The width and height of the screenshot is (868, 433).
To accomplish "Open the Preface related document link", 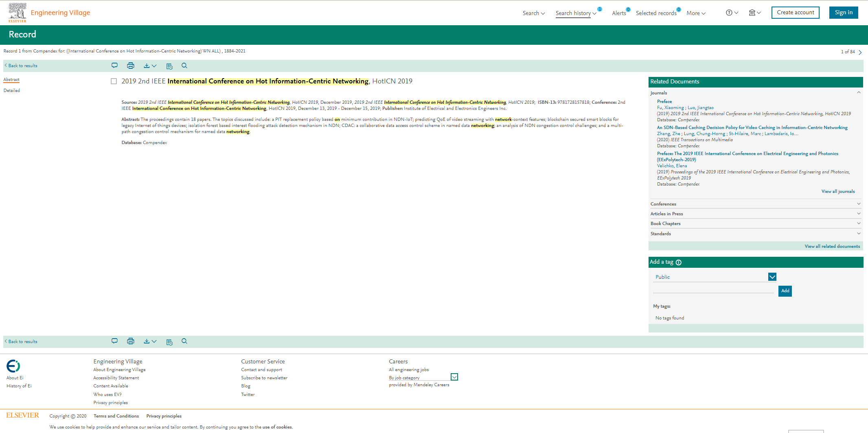I will [664, 101].
